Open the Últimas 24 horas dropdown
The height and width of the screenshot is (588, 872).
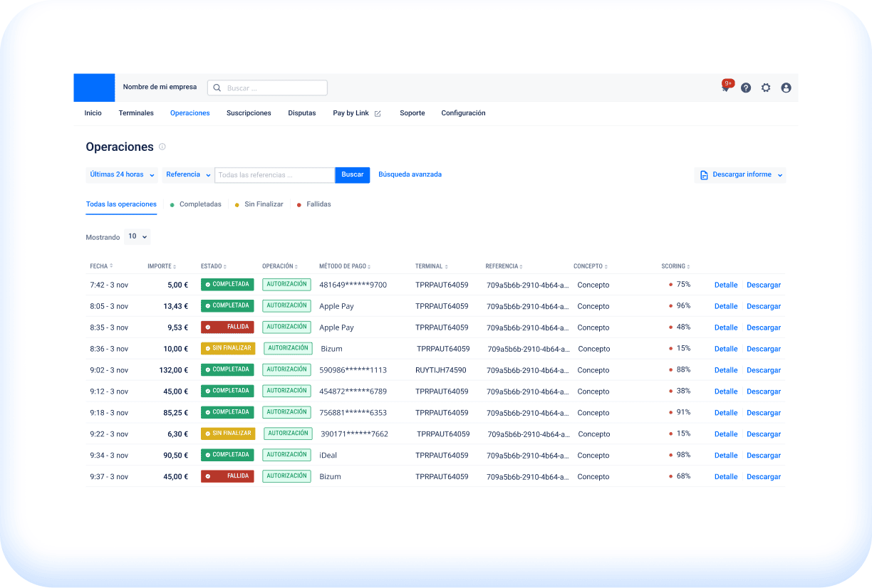coord(123,174)
